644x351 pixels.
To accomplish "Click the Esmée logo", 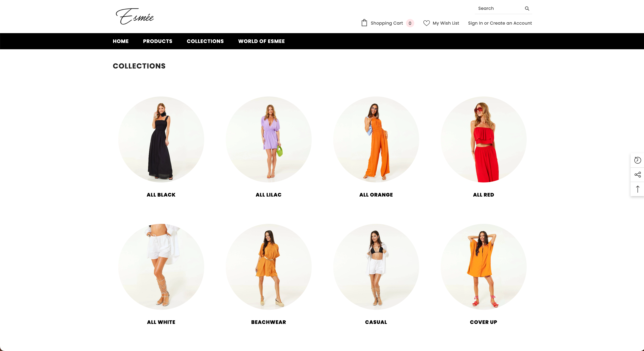I will pos(135,16).
